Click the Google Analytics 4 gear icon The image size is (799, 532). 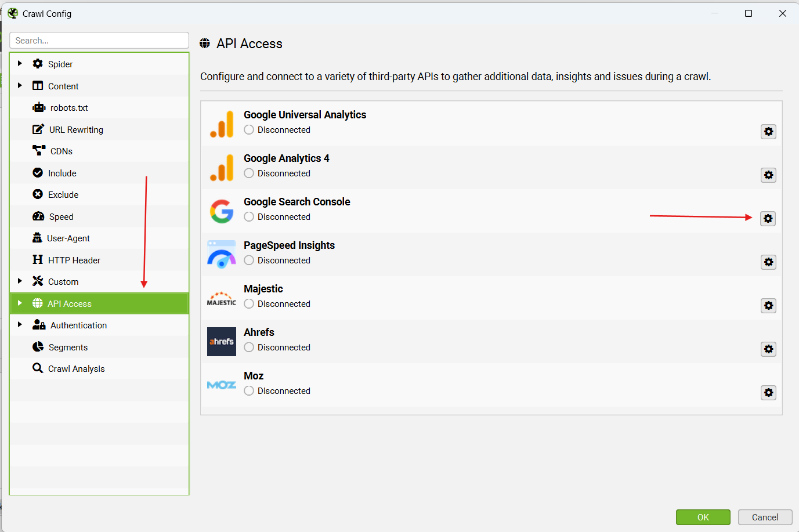point(768,175)
